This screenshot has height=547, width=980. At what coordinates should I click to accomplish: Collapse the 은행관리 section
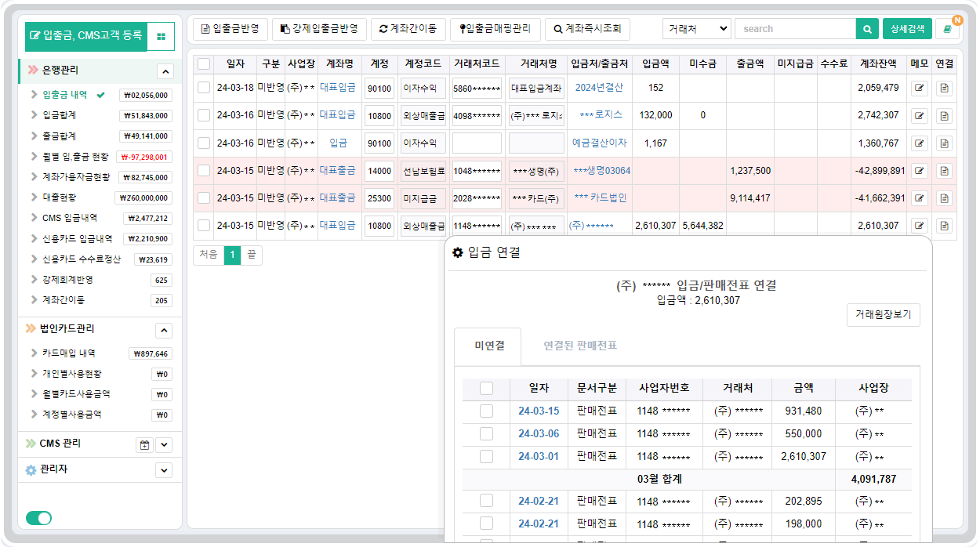[x=165, y=71]
